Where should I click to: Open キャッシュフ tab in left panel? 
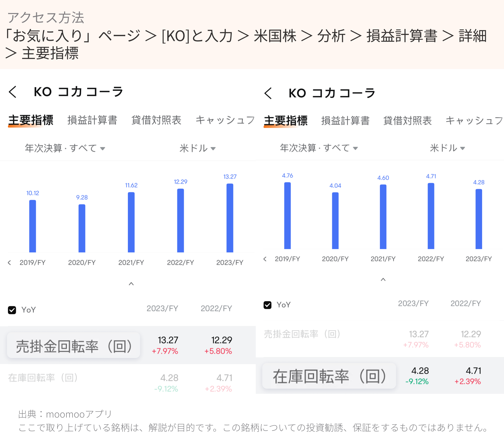(x=225, y=120)
